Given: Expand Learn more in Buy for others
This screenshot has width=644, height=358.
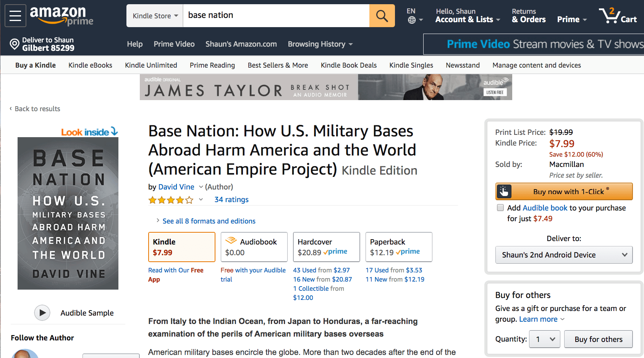Looking at the screenshot, I should point(542,319).
